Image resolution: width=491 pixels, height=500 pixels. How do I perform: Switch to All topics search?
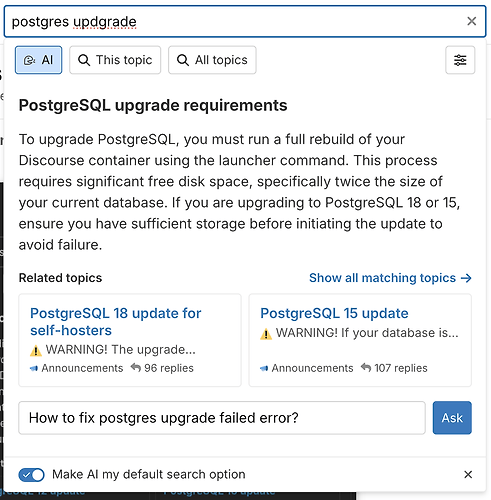[x=212, y=60]
